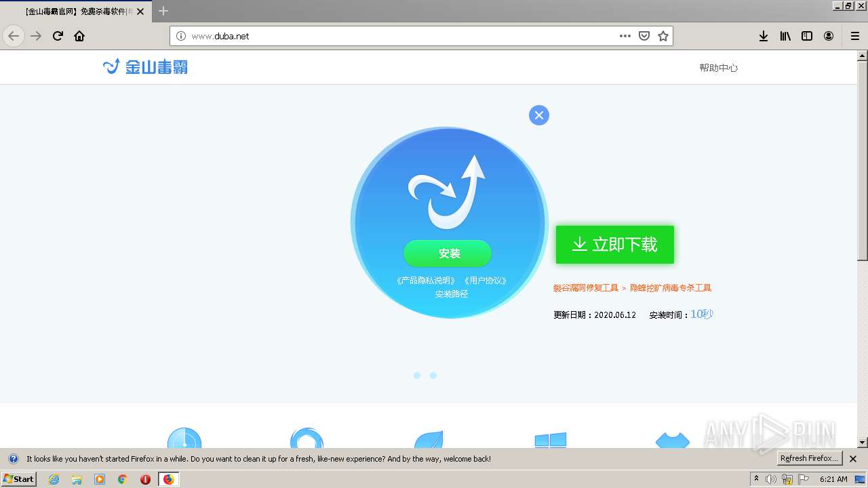Open 《产品隐私说明》 privacy link
The width and height of the screenshot is (868, 488).
coord(426,281)
